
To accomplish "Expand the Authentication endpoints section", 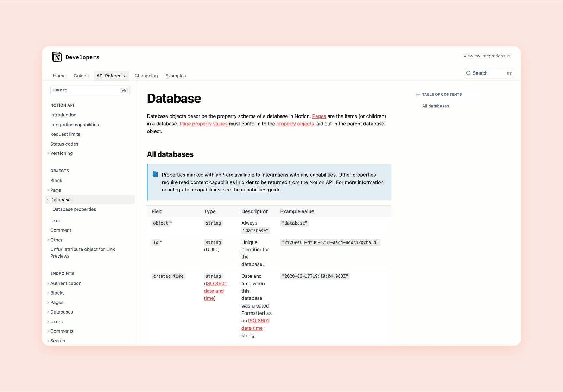I will (x=48, y=283).
